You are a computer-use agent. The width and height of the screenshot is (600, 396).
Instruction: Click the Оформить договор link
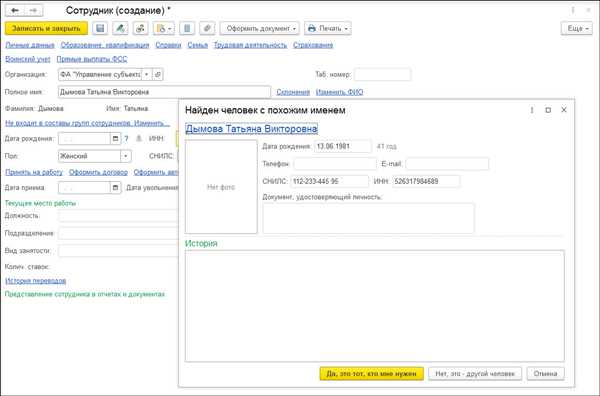pyautogui.click(x=98, y=172)
